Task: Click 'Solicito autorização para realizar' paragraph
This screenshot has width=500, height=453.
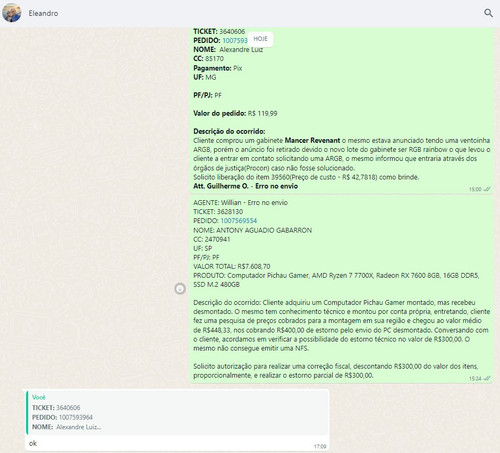Action: pyautogui.click(x=336, y=371)
